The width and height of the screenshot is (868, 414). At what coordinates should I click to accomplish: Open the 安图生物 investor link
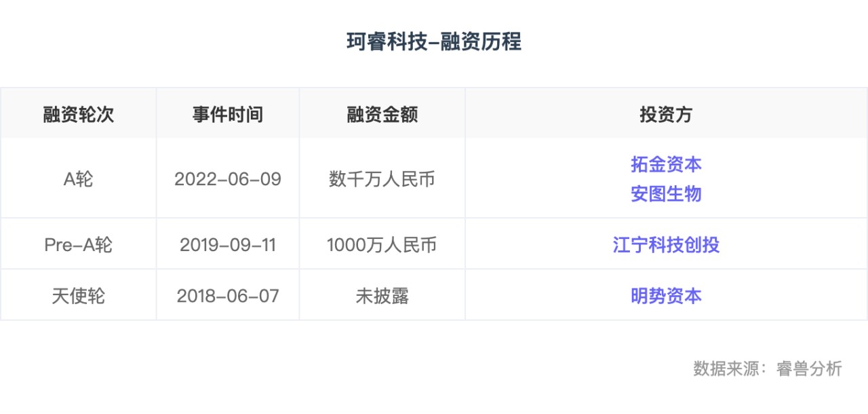[666, 194]
